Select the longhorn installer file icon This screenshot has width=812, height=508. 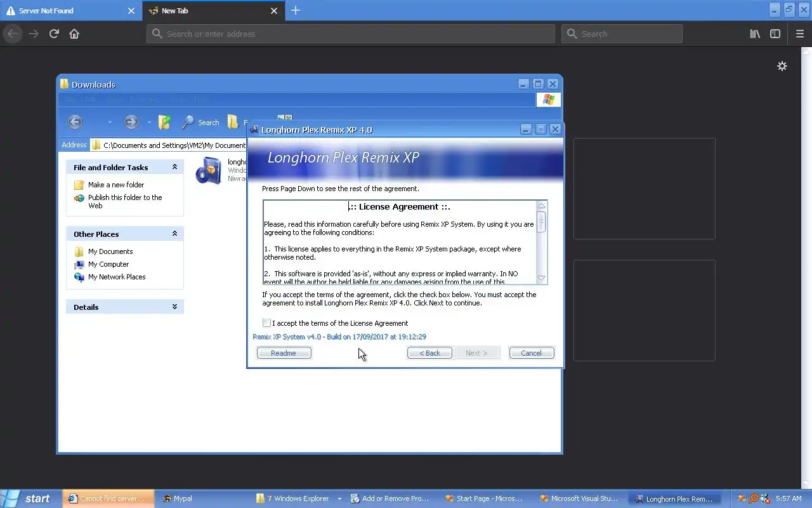coord(208,170)
